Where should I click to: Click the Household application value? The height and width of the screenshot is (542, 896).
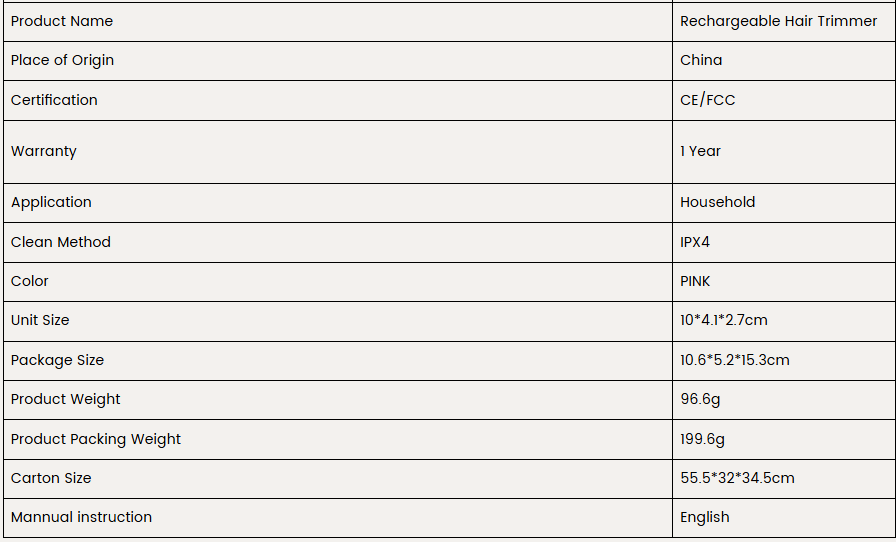pos(717,202)
